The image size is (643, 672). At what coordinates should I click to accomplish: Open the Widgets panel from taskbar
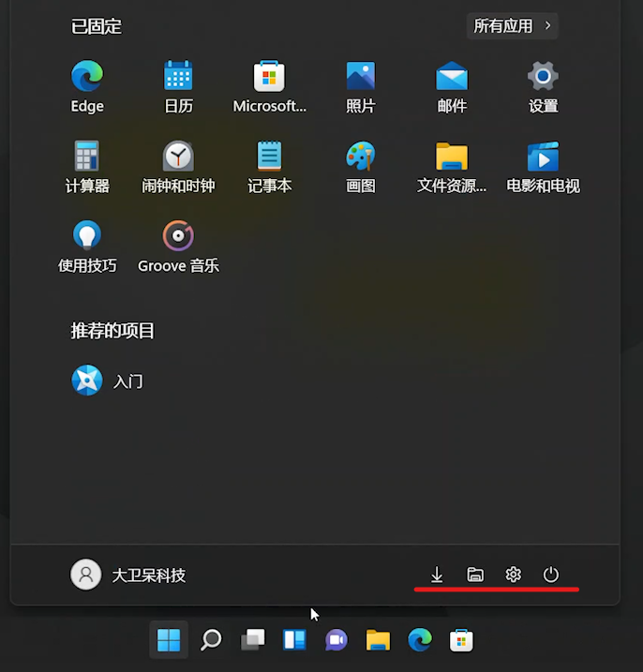pos(295,640)
